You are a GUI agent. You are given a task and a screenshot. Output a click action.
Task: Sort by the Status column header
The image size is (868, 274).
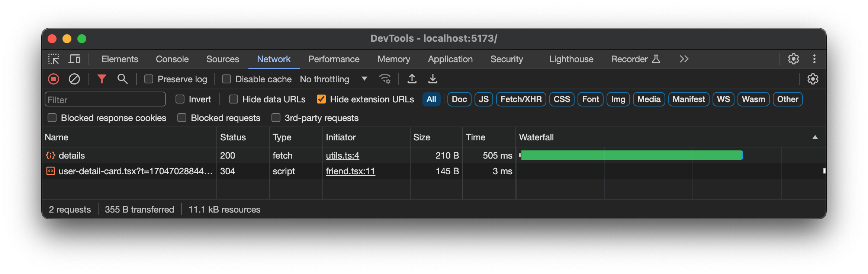pyautogui.click(x=243, y=137)
